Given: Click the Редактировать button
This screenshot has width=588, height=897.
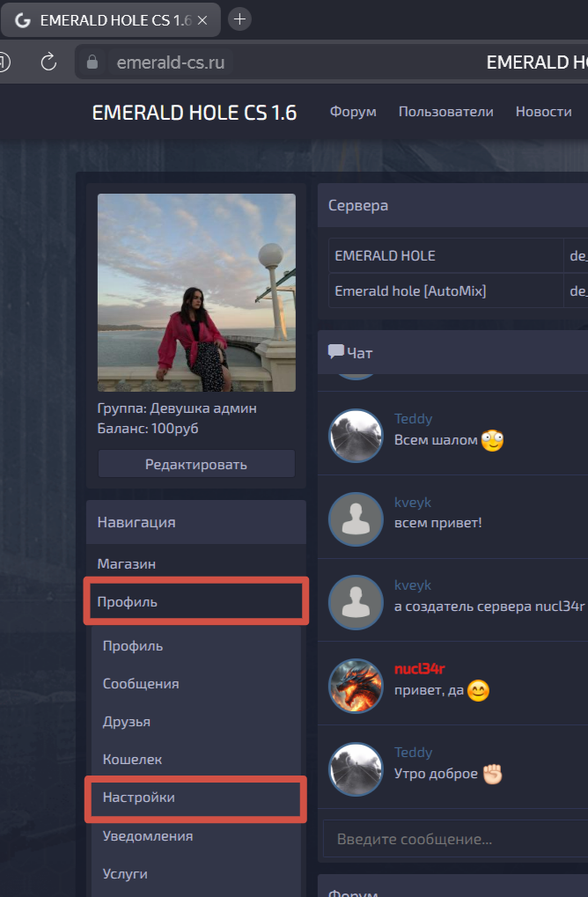Looking at the screenshot, I should (x=196, y=464).
